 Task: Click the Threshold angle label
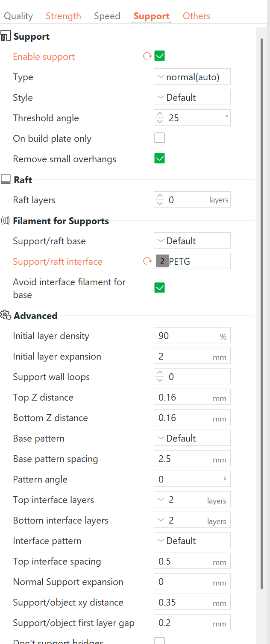pos(46,118)
